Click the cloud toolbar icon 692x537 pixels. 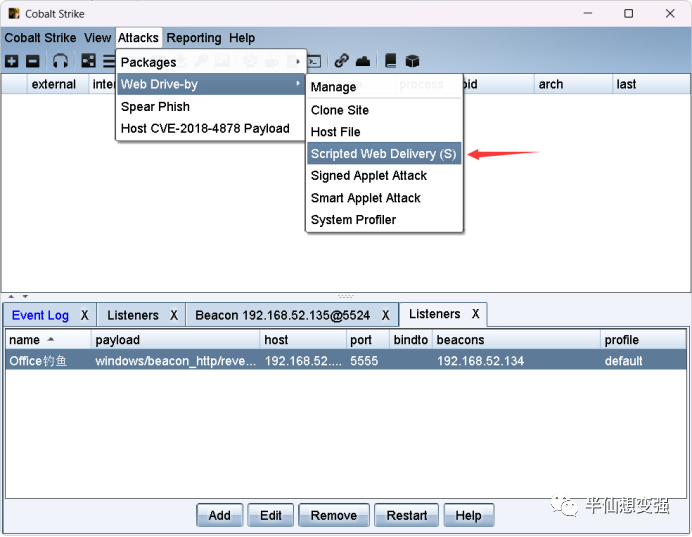(x=363, y=61)
